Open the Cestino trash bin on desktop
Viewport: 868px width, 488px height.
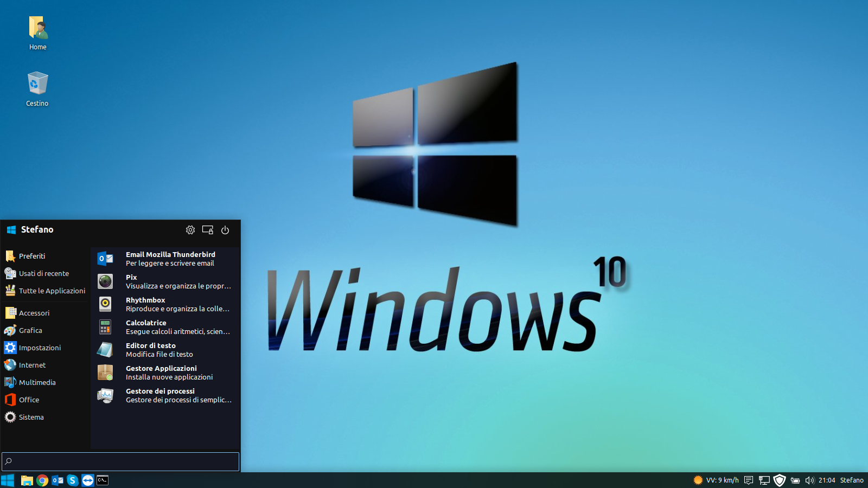37,89
